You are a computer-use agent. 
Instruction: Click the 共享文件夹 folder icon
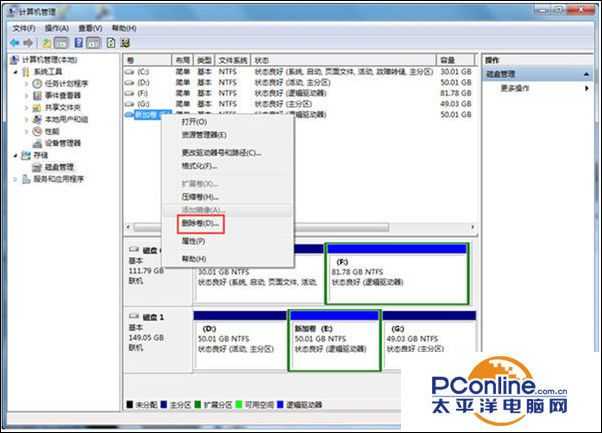tap(37, 107)
